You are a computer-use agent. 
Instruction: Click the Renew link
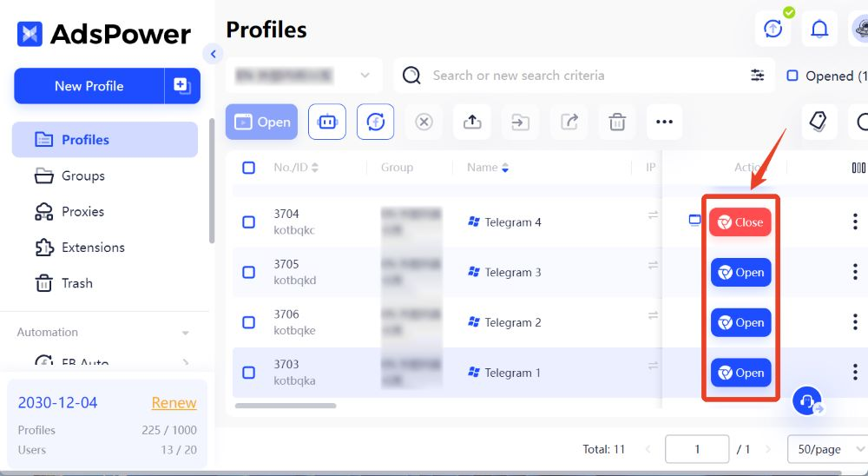[174, 403]
